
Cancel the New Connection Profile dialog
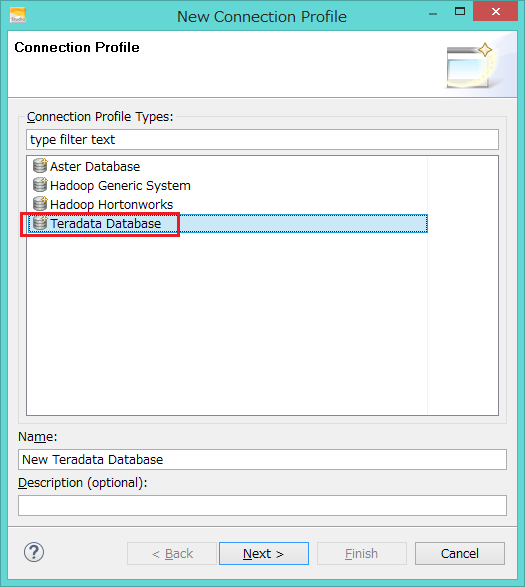(459, 553)
